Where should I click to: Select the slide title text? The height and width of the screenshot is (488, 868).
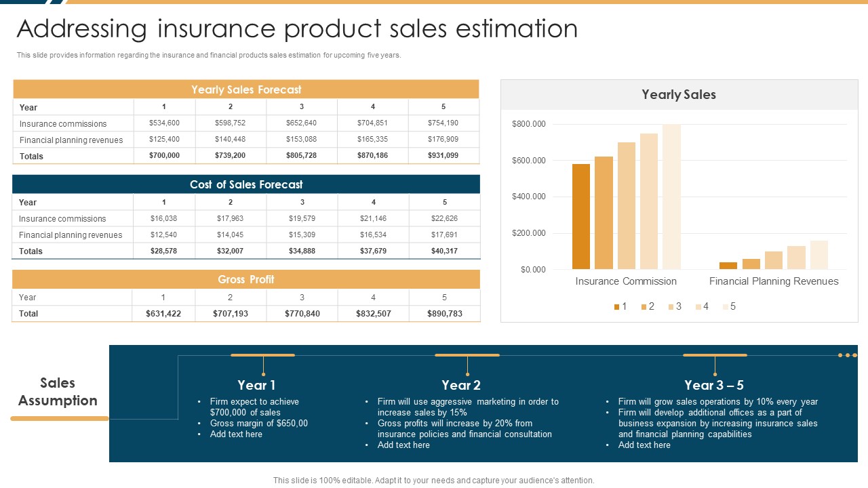pyautogui.click(x=297, y=29)
